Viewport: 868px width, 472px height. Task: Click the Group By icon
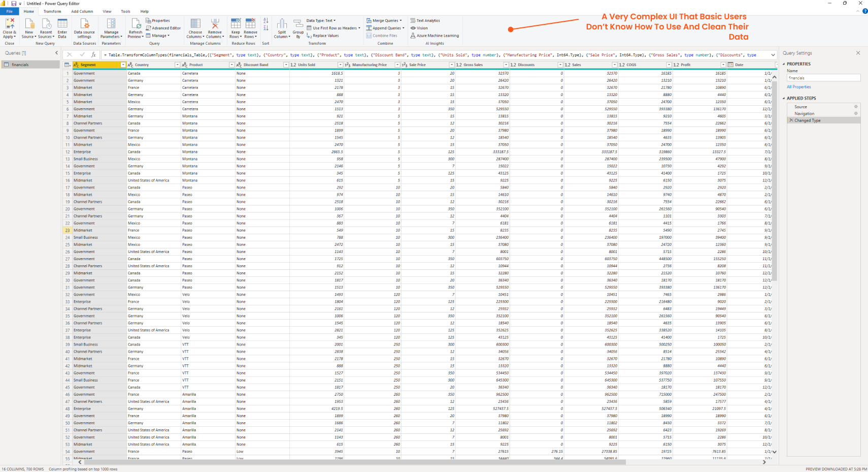click(298, 24)
